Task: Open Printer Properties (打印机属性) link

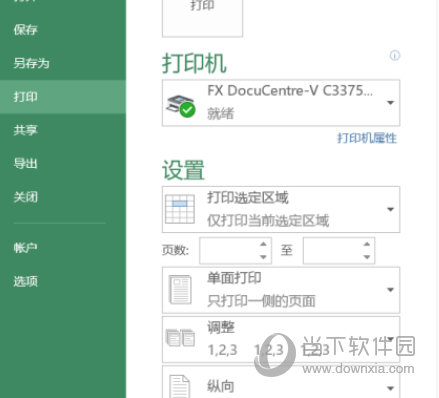Action: point(367,138)
